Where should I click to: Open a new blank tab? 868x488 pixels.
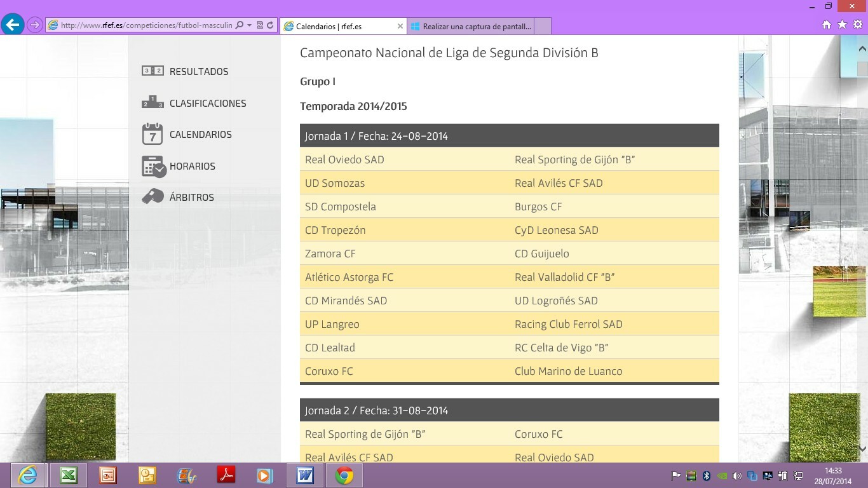pos(543,26)
